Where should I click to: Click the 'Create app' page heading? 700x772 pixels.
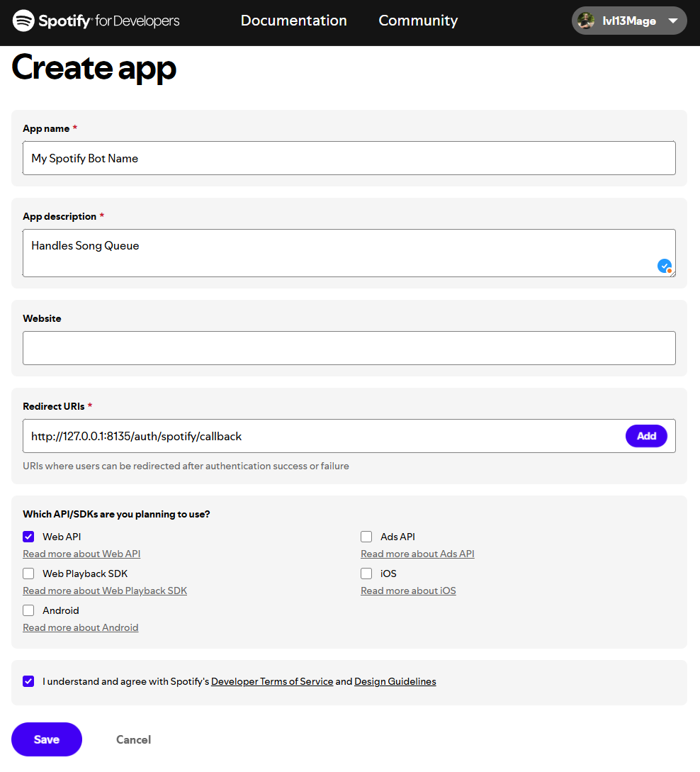pos(94,68)
